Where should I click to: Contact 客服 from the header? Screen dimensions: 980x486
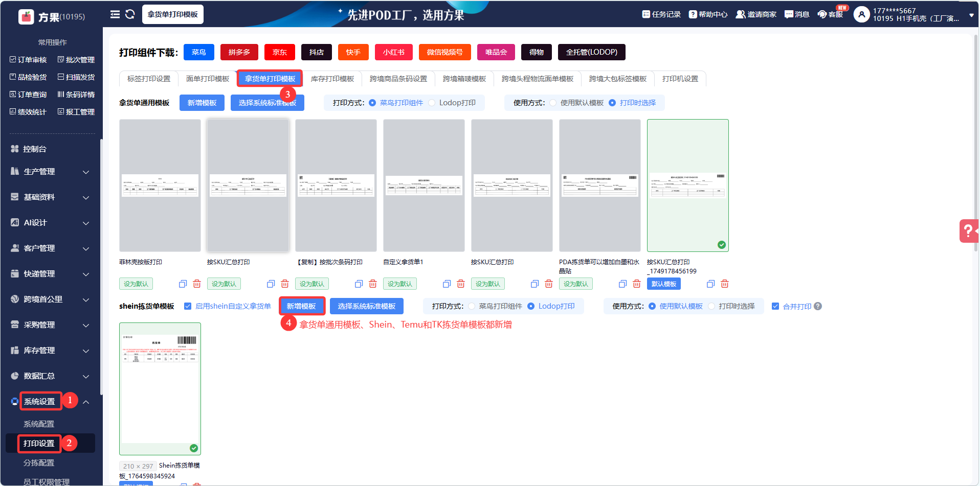(x=830, y=14)
